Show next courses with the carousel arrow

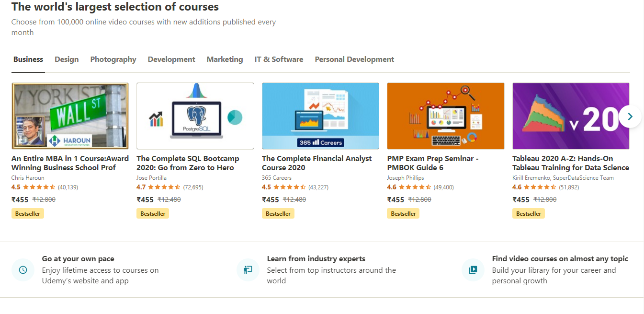pos(630,116)
